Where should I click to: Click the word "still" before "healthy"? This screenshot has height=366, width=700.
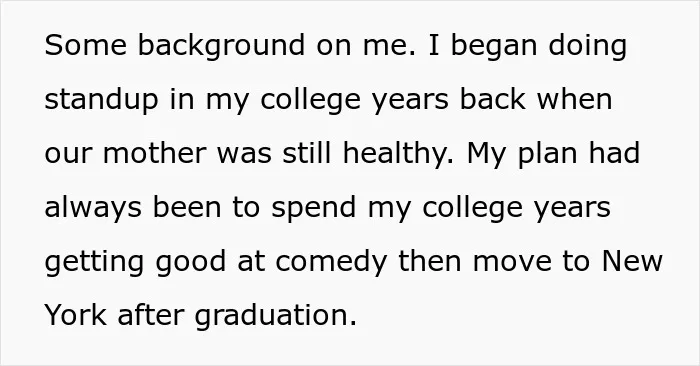(x=307, y=153)
